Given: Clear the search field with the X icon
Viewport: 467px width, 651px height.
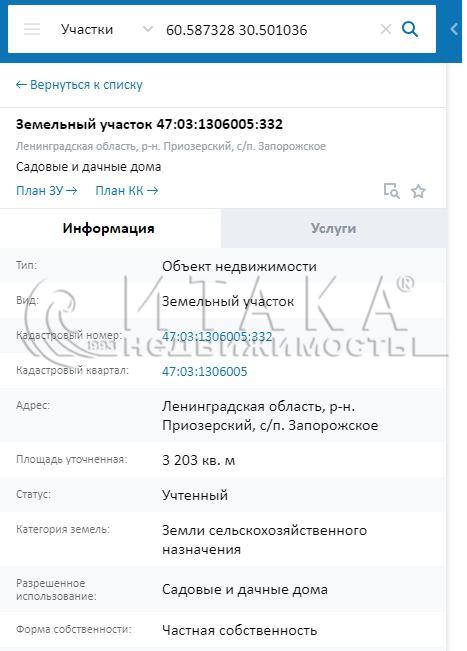Looking at the screenshot, I should click(386, 29).
